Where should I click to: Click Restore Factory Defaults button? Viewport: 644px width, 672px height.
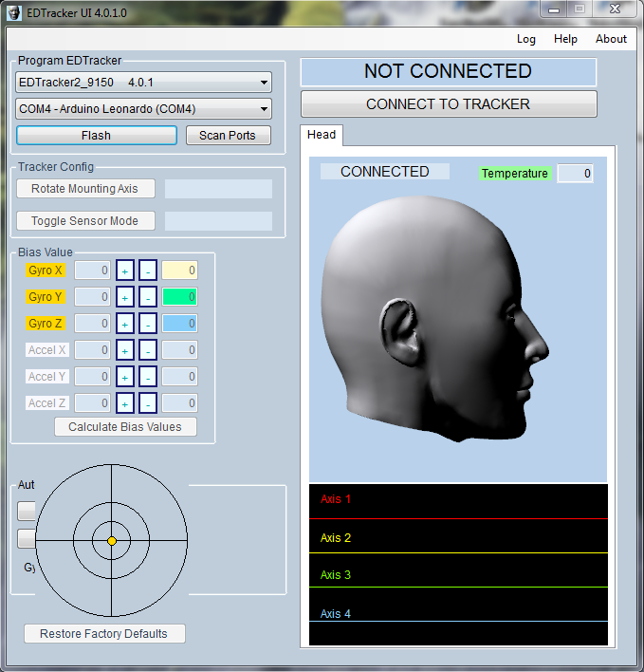coord(104,633)
